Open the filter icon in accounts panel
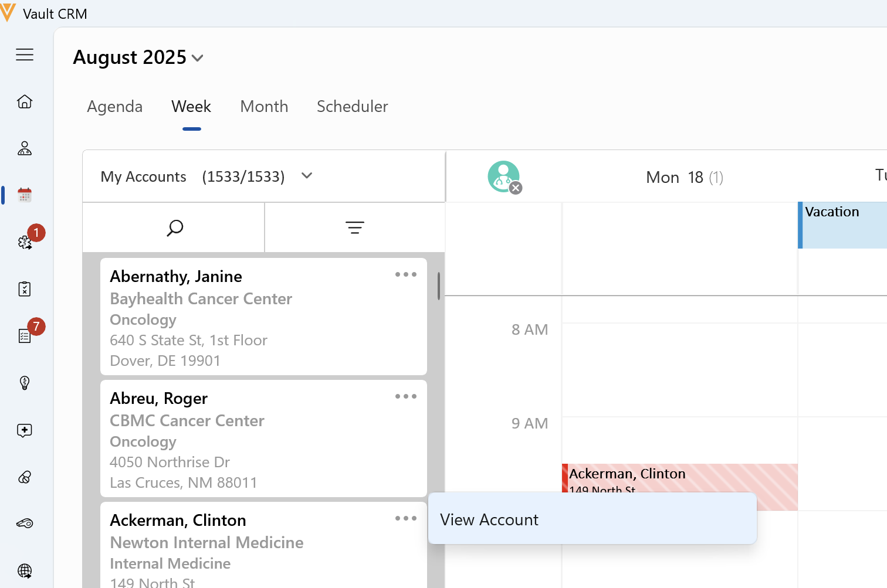 click(x=354, y=227)
